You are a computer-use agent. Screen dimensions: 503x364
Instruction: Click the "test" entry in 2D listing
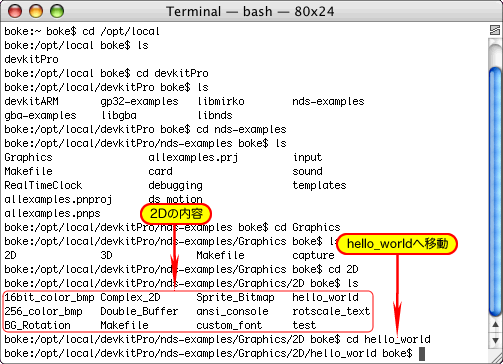(x=304, y=325)
